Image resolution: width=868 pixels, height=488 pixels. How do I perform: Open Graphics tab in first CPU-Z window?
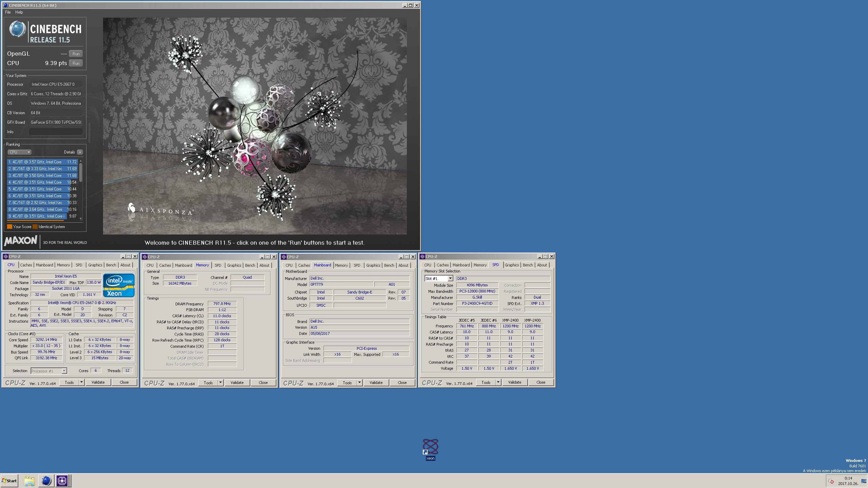(95, 265)
